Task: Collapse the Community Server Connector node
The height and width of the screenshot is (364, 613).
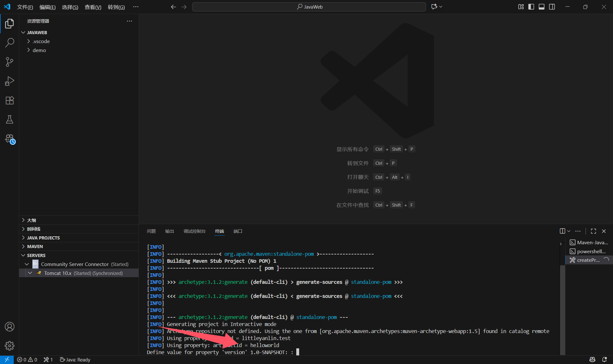Action: click(27, 264)
